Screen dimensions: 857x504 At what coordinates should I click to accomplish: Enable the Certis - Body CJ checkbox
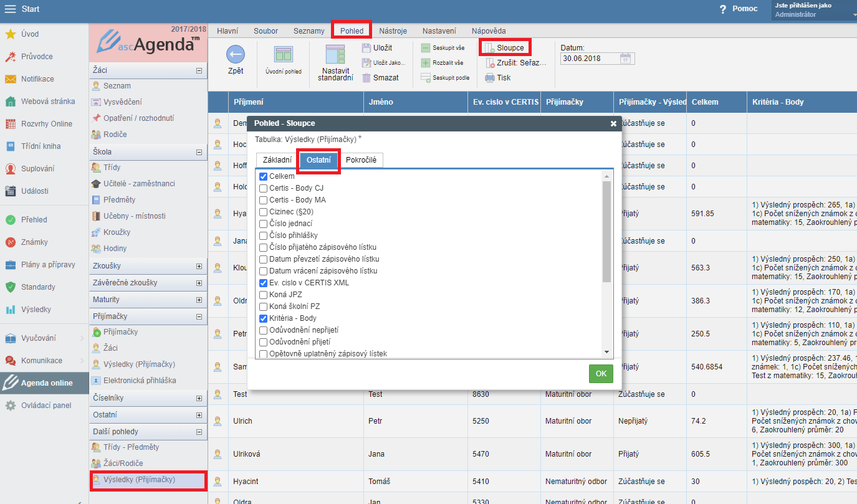coord(263,188)
